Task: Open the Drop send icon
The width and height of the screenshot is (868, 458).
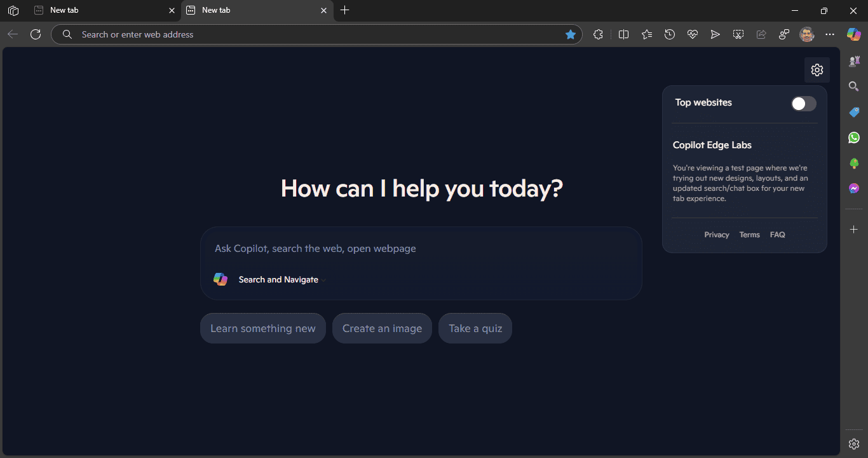Action: click(715, 34)
